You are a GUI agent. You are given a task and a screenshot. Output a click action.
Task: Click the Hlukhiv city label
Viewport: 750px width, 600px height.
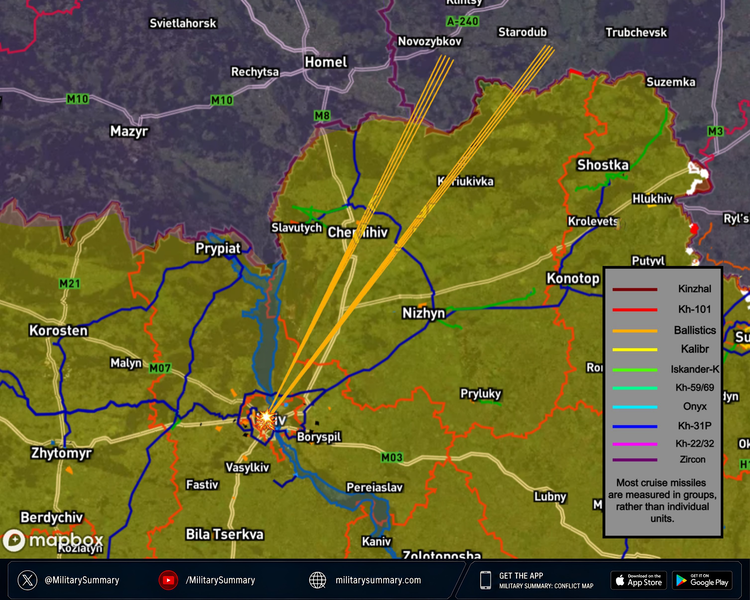click(652, 199)
